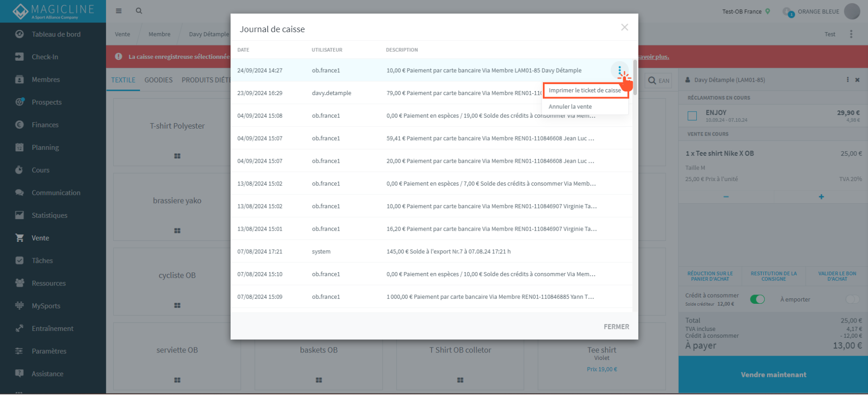This screenshot has height=398, width=868.
Task: Open the MySports icon in sidebar
Action: click(x=19, y=306)
